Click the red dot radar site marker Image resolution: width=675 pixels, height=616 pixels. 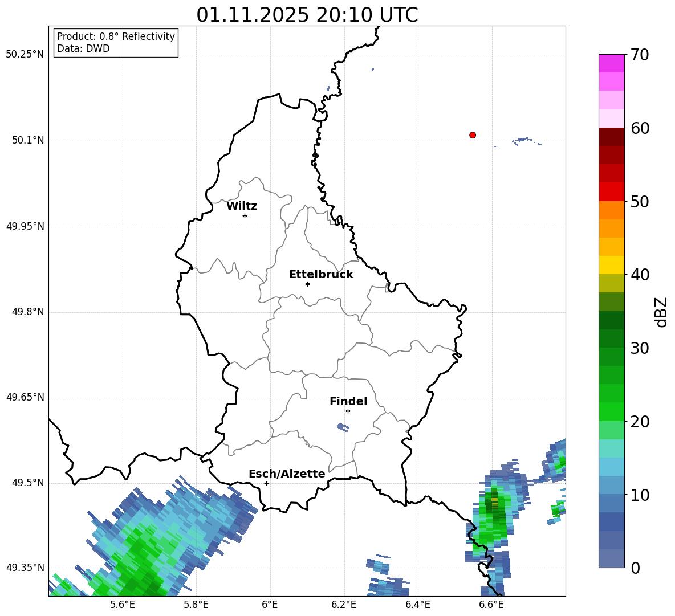[x=473, y=135]
